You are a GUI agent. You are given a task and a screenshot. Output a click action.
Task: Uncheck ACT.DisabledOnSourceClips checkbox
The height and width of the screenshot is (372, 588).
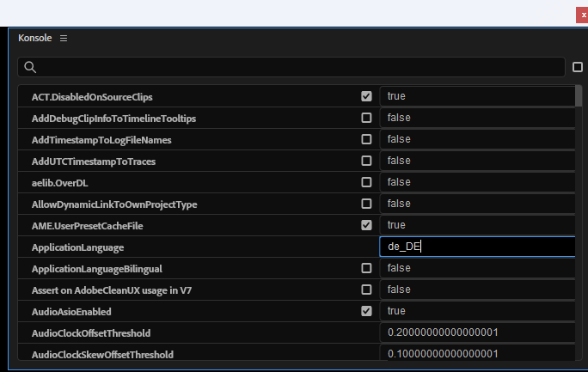(x=367, y=96)
